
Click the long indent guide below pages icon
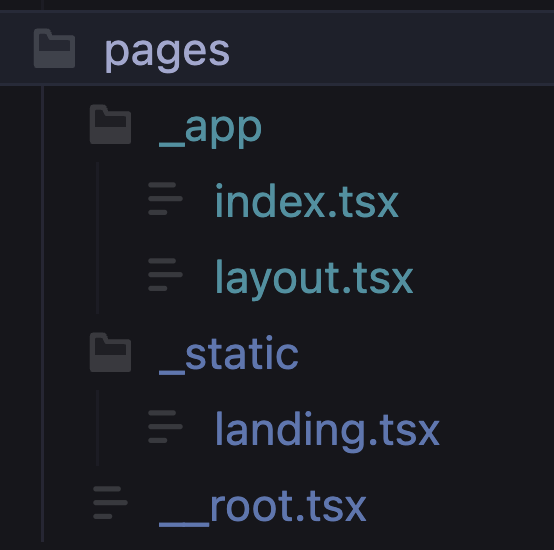[42, 314]
